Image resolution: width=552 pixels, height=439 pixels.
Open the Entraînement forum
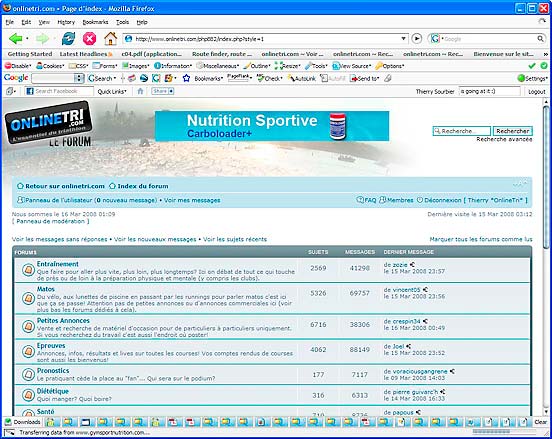coord(58,264)
